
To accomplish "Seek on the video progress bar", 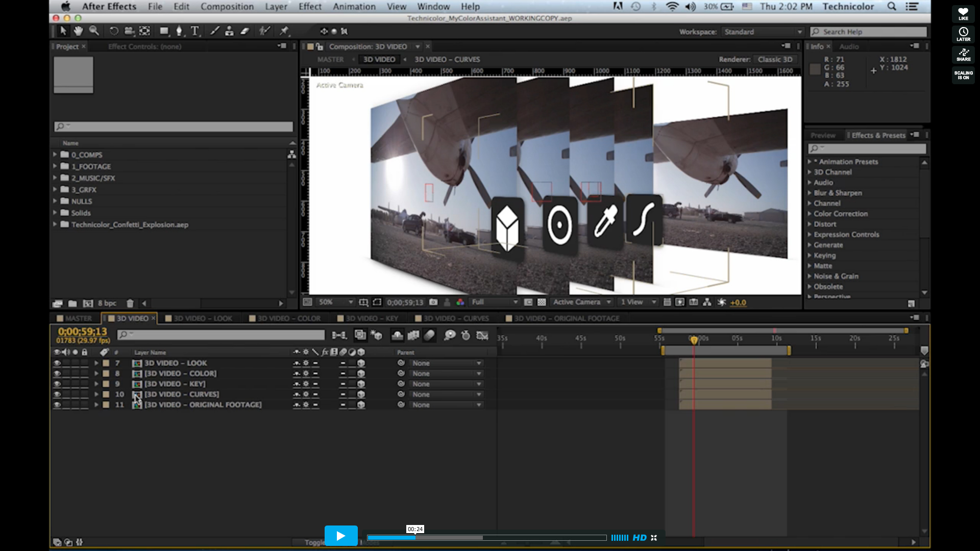I will (486, 538).
